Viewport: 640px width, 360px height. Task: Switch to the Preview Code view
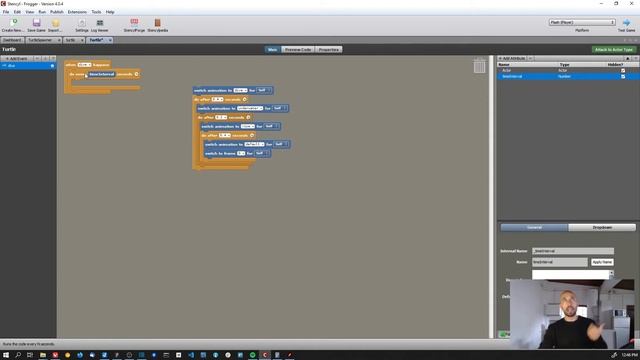click(x=298, y=49)
